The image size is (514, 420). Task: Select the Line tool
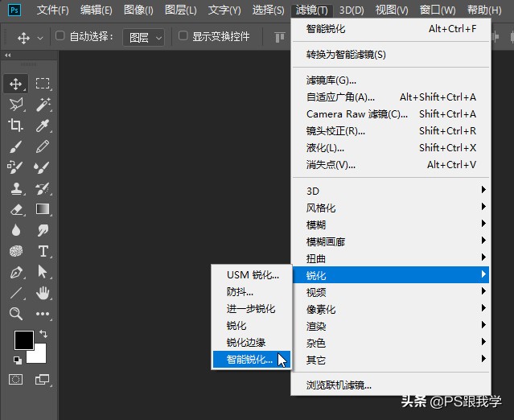16,293
